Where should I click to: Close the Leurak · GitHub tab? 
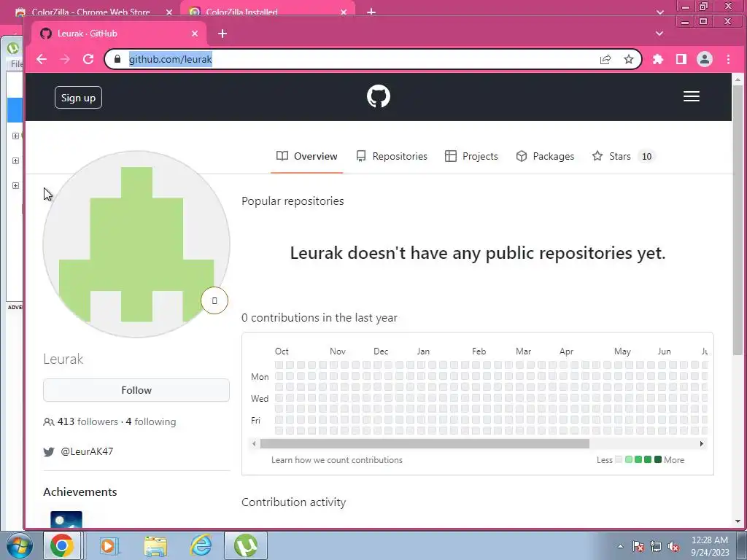pyautogui.click(x=194, y=34)
